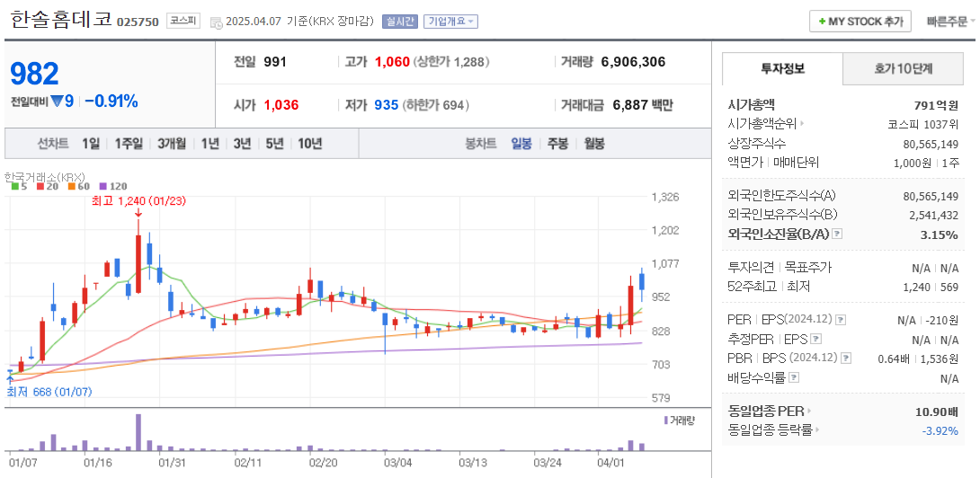
Task: Click the 코스피 market badge
Action: click(x=183, y=21)
